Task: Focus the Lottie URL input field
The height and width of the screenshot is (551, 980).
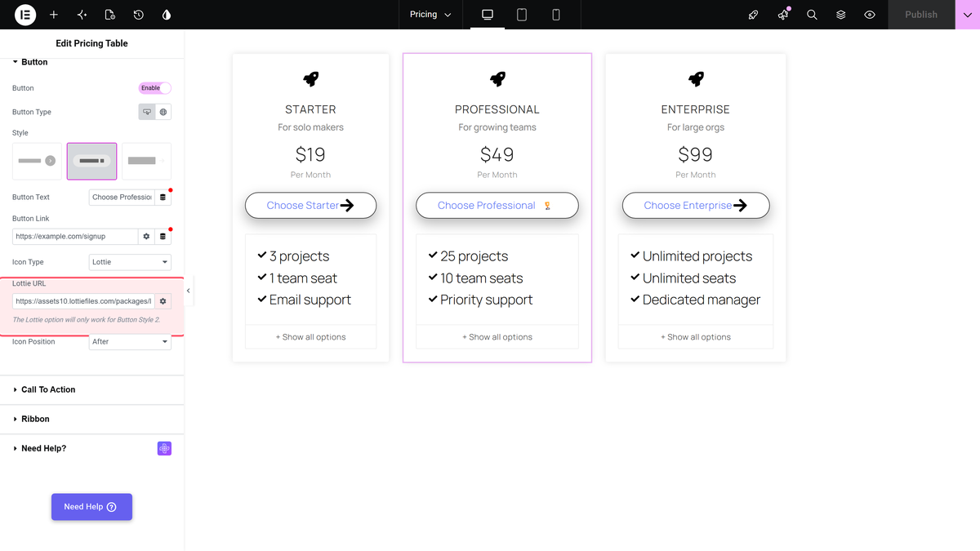Action: (x=83, y=301)
